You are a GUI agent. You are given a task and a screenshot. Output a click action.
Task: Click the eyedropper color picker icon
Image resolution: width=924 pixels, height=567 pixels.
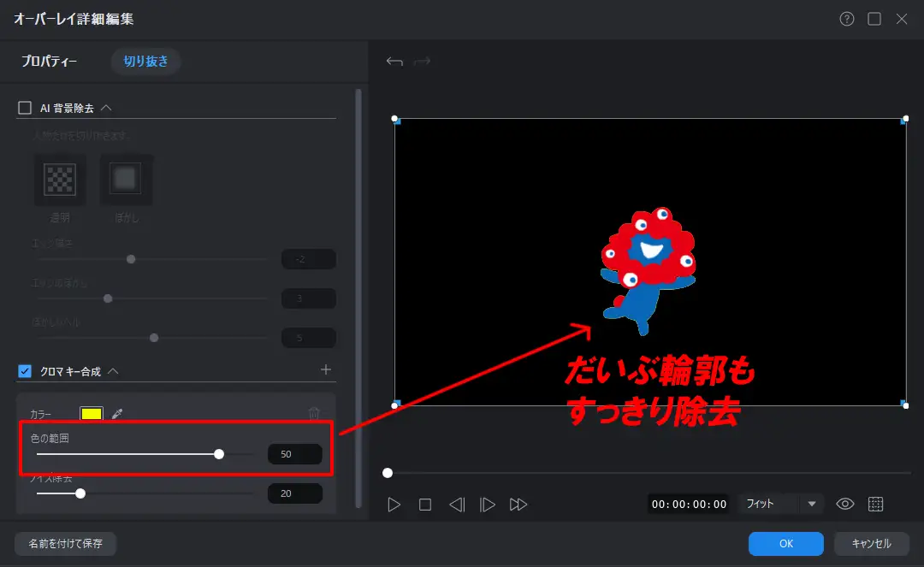pos(117,414)
